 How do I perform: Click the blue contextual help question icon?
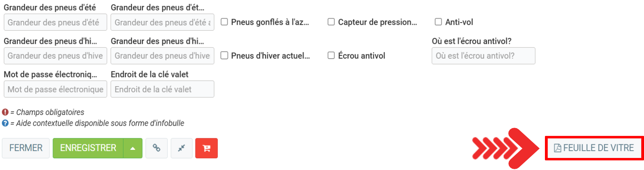pos(5,123)
